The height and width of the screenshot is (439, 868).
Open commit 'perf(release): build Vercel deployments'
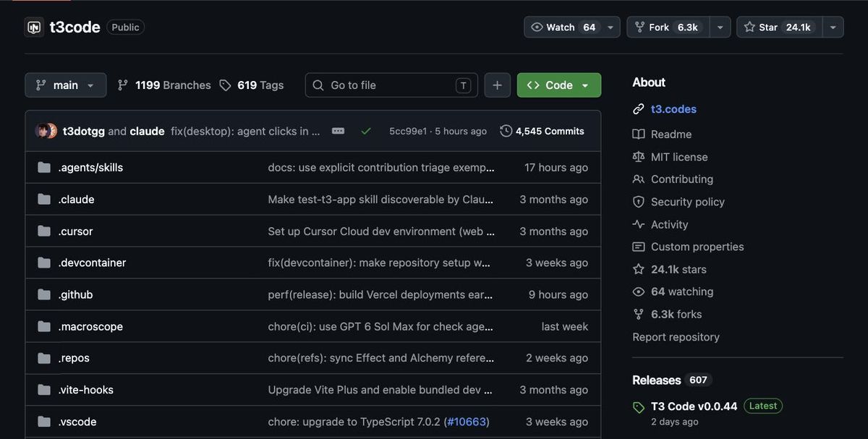point(380,295)
